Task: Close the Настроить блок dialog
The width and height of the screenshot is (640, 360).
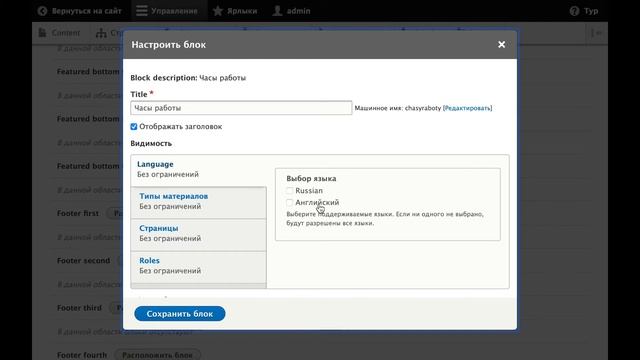Action: point(501,44)
